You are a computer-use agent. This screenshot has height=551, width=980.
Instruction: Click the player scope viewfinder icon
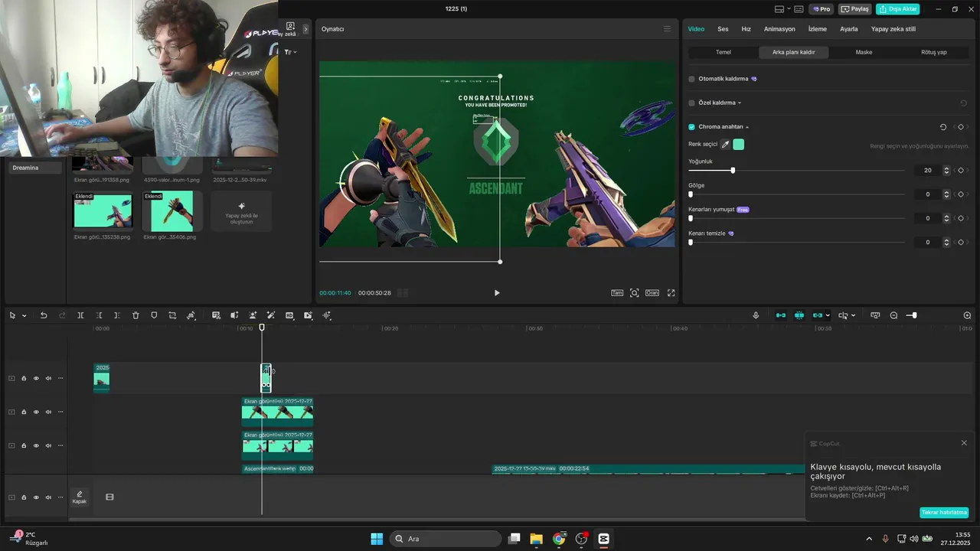pos(635,292)
